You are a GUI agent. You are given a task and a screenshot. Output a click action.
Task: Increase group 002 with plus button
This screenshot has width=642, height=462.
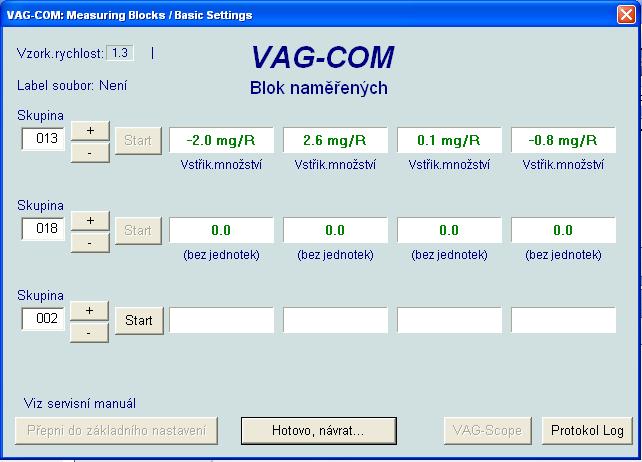[89, 311]
